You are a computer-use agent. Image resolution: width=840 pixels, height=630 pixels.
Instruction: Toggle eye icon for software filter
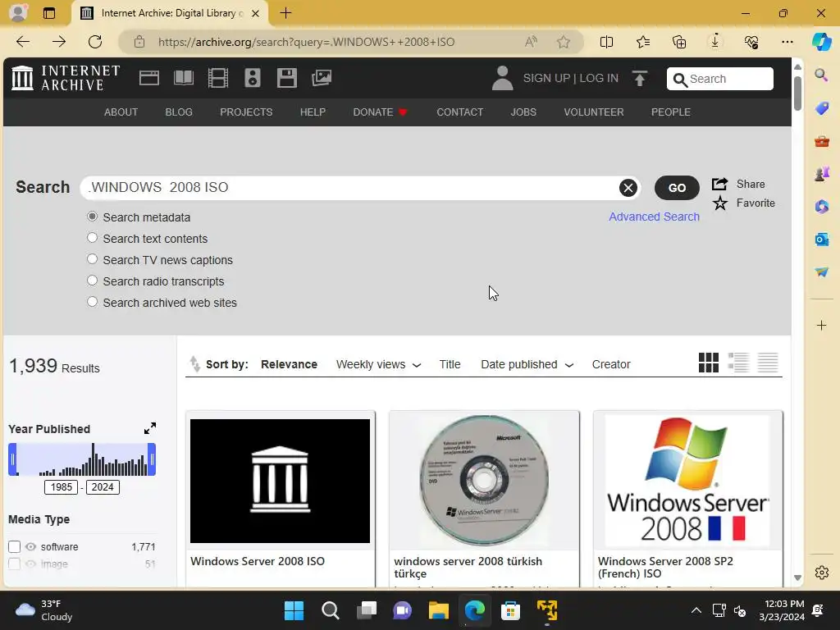tap(30, 546)
